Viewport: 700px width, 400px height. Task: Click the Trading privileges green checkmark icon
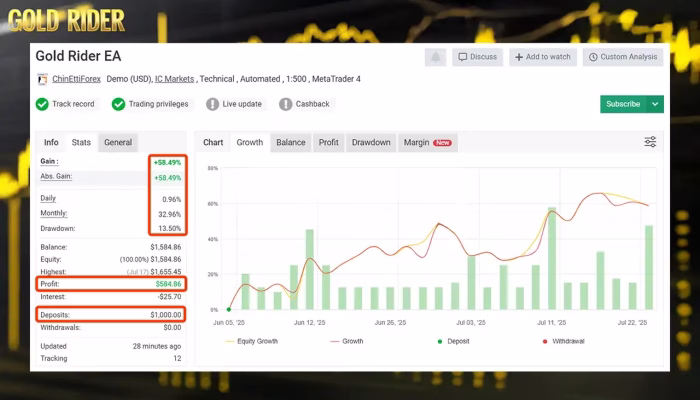pyautogui.click(x=118, y=104)
